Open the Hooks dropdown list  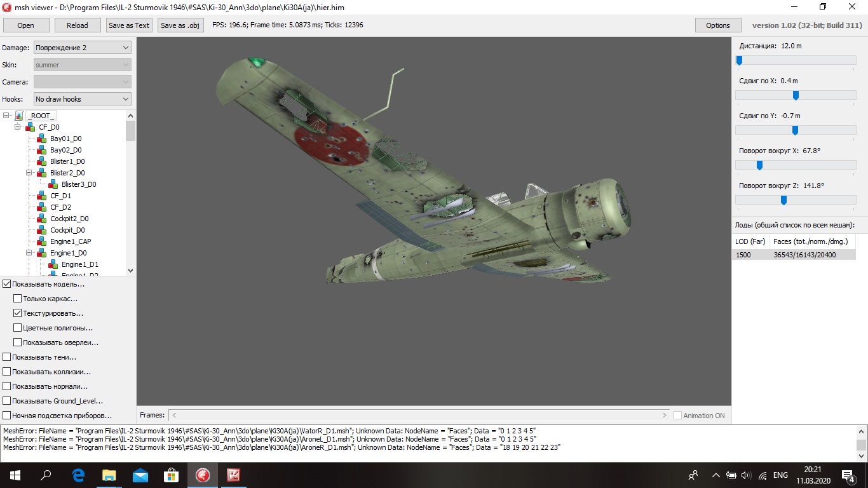pyautogui.click(x=82, y=99)
